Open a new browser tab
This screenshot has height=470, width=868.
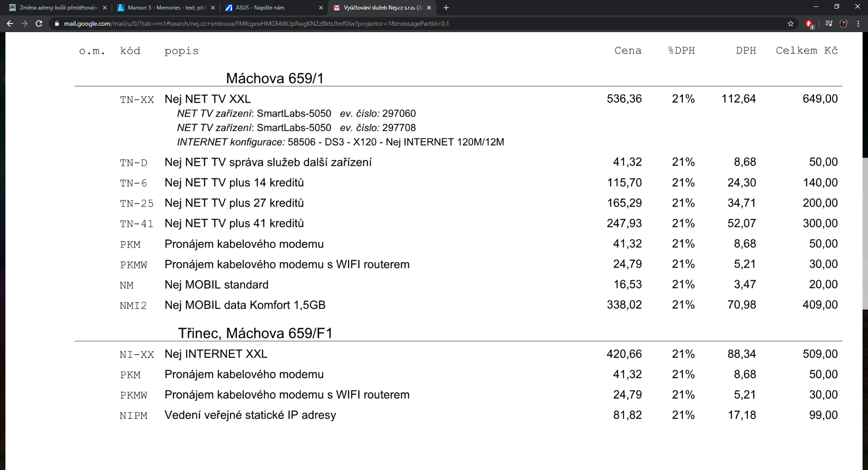(x=446, y=8)
